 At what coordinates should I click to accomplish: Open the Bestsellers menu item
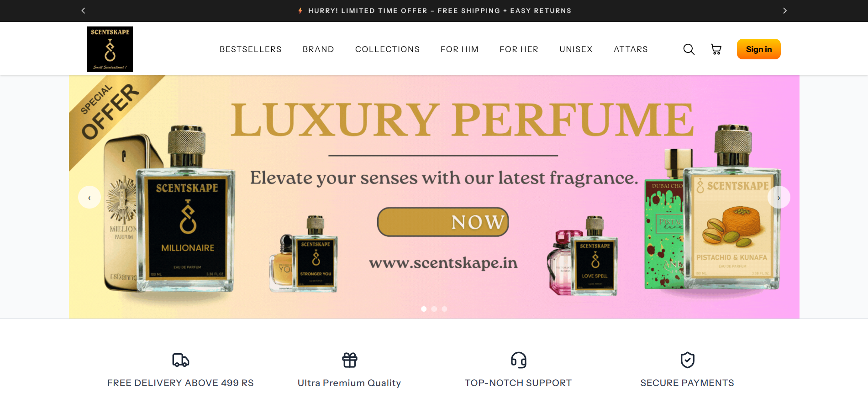tap(251, 49)
